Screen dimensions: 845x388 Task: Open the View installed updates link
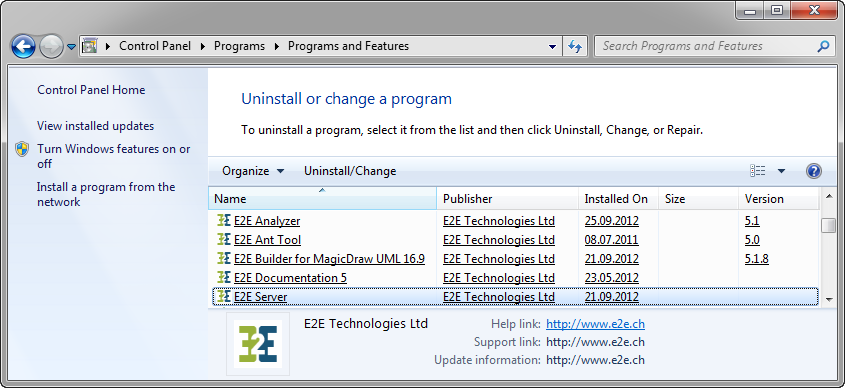click(x=95, y=126)
